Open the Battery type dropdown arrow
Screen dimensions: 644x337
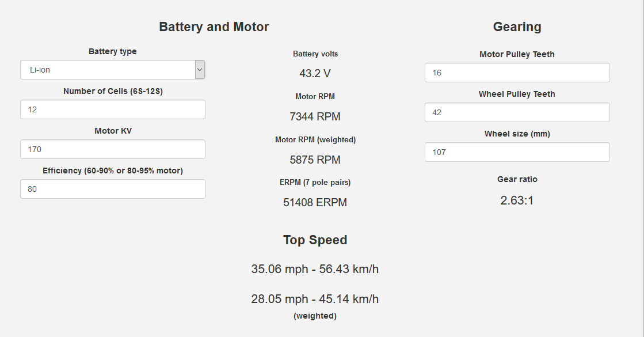(x=200, y=70)
